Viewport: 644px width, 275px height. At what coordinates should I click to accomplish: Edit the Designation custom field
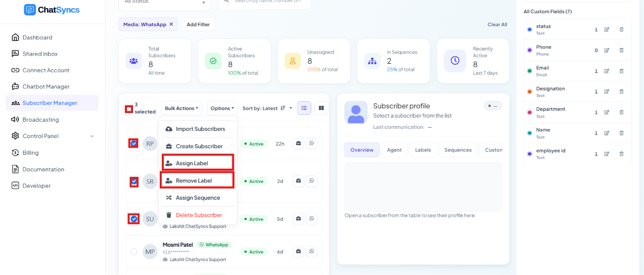(x=607, y=91)
